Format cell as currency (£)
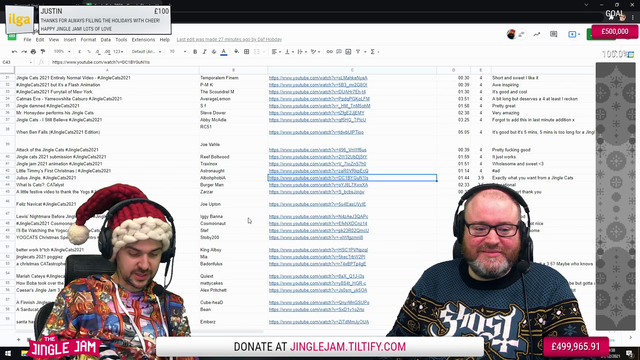The image size is (640, 360). pos(80,52)
